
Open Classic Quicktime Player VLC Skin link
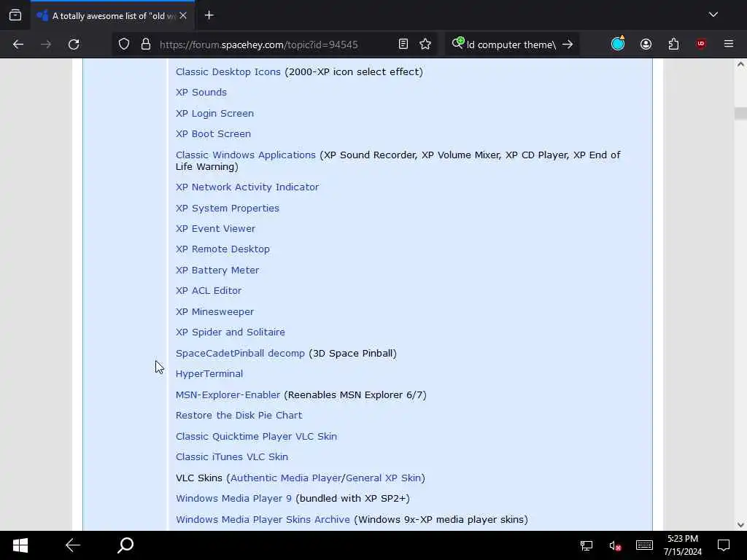(x=256, y=436)
